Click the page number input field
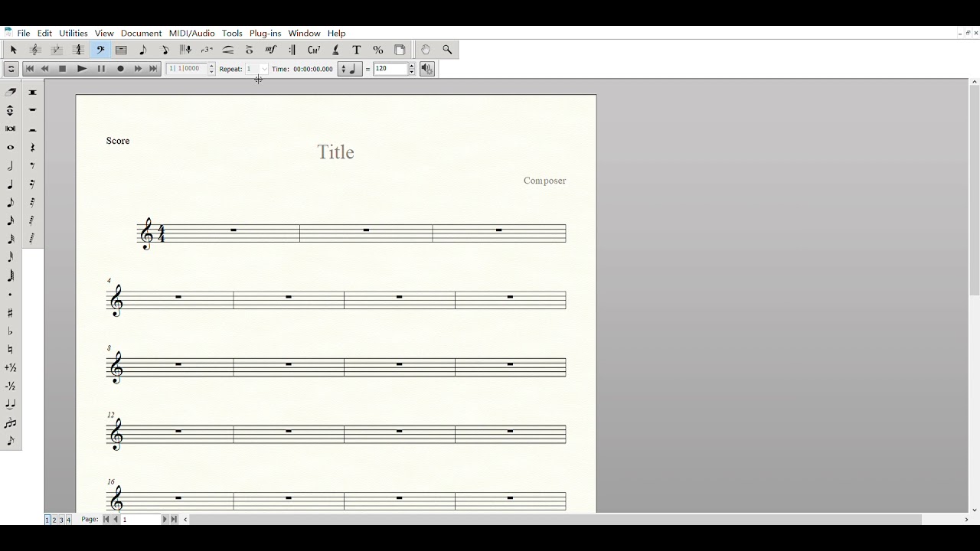 140,520
